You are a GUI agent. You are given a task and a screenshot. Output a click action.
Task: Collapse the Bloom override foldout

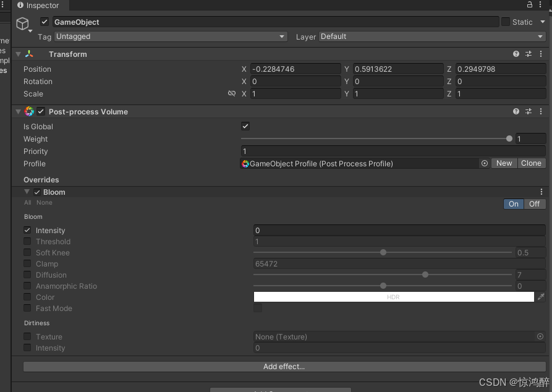(27, 192)
